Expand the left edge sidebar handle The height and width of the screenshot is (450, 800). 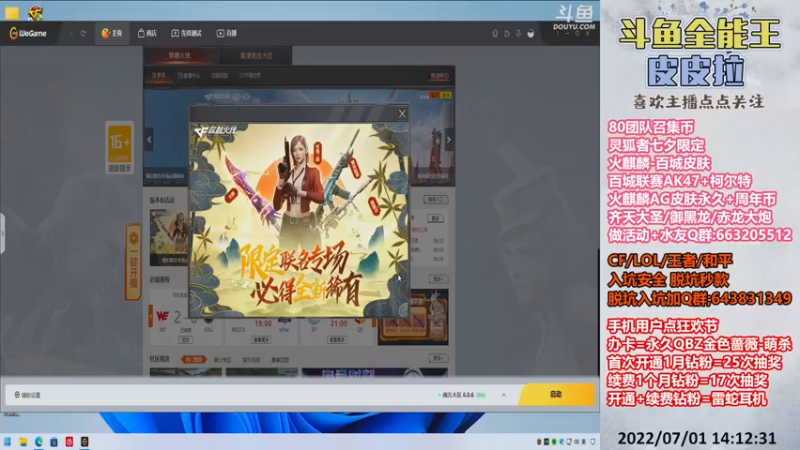2,234
